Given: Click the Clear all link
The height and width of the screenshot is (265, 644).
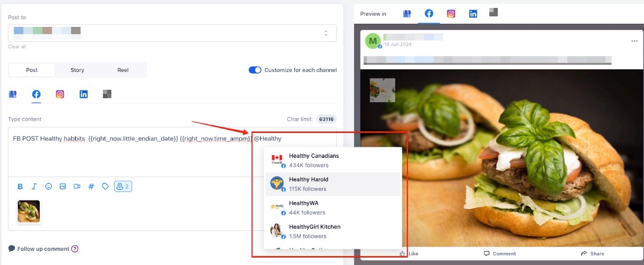Looking at the screenshot, I should click(17, 47).
